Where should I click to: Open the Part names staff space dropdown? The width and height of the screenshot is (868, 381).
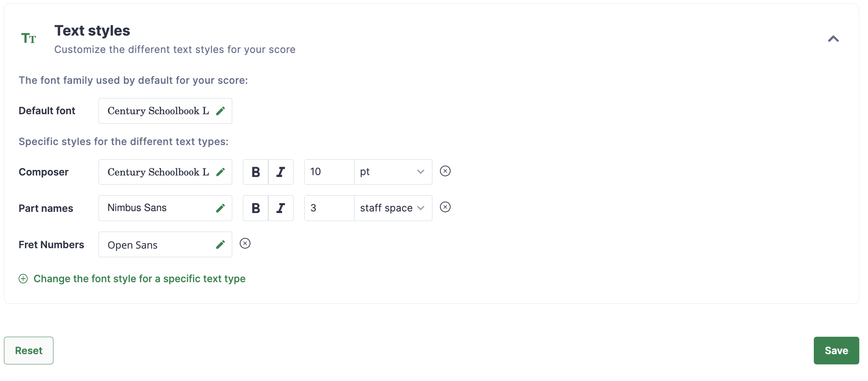(393, 208)
